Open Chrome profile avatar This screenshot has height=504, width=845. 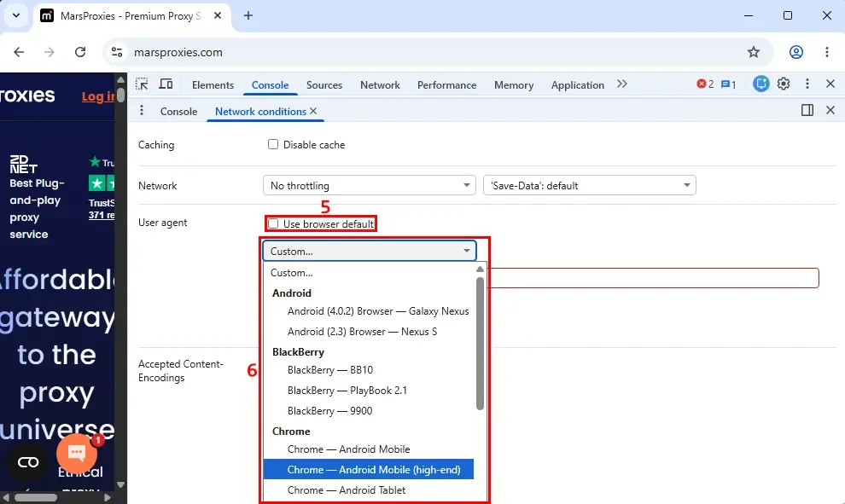pyautogui.click(x=796, y=52)
